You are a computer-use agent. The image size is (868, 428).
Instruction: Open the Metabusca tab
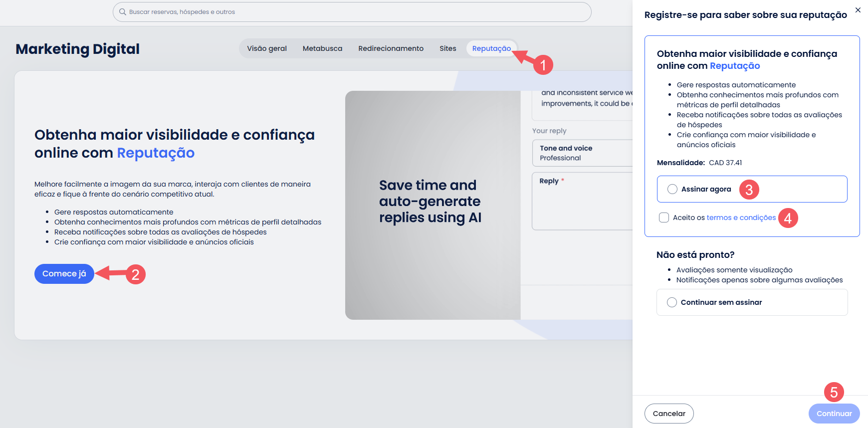(x=322, y=48)
